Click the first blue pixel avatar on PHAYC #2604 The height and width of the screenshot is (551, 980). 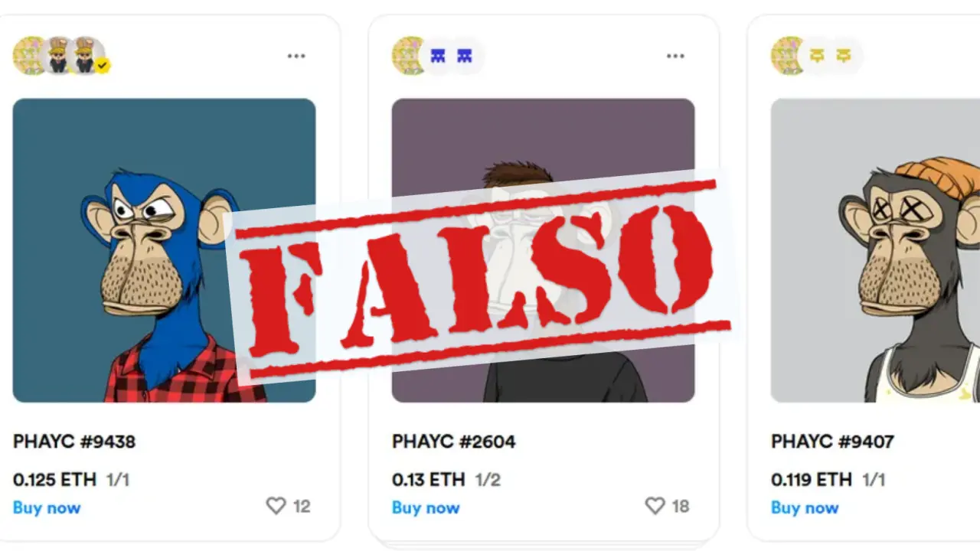438,55
